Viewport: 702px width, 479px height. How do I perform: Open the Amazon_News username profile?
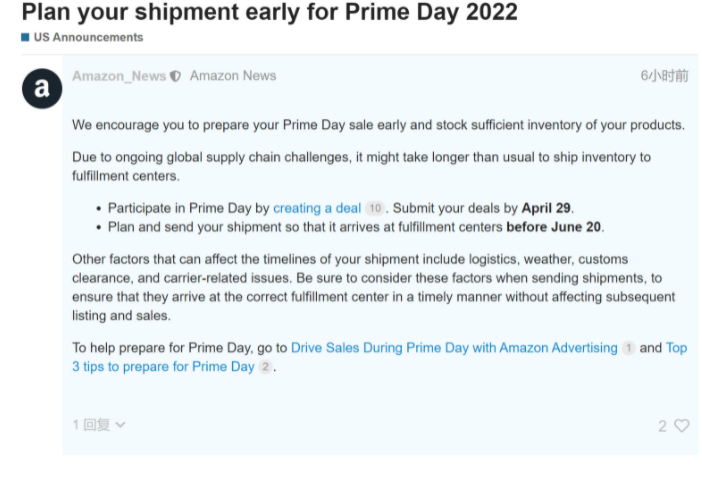click(119, 76)
